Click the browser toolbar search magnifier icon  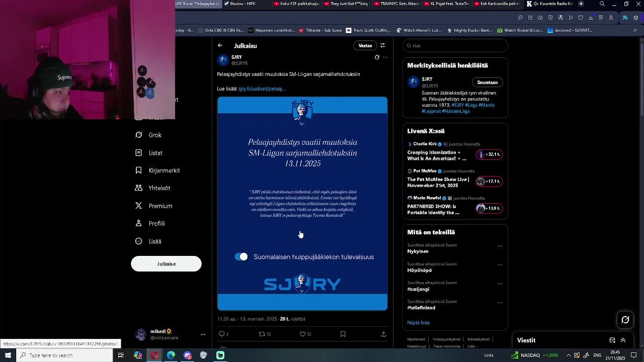coord(520,18)
